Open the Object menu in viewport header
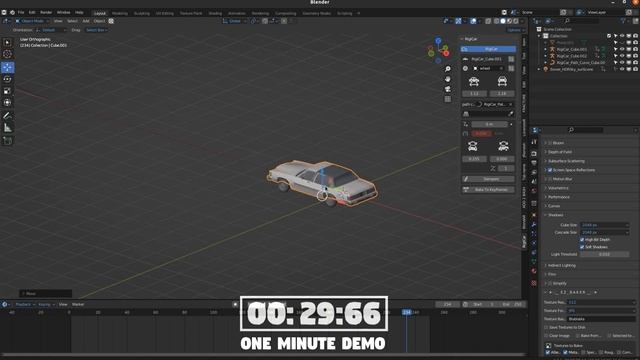640x360 pixels. 99,21
